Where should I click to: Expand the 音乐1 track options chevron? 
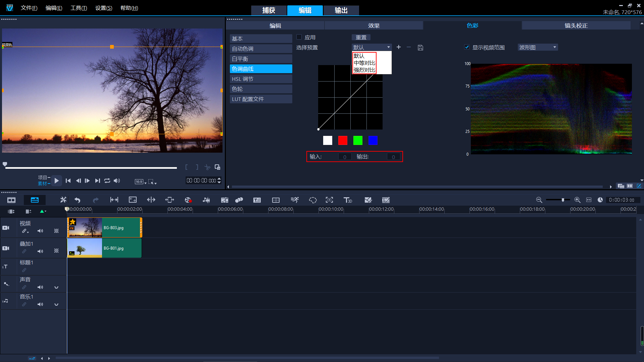[56, 304]
